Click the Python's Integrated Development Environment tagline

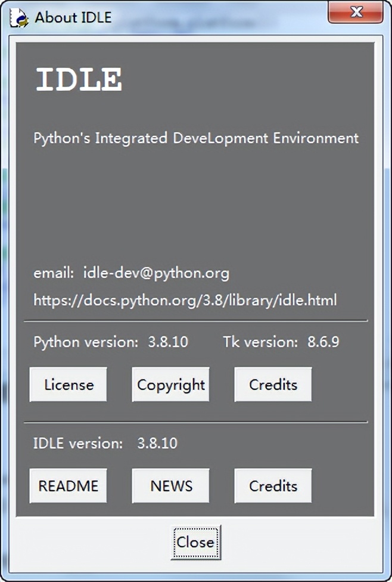click(195, 138)
